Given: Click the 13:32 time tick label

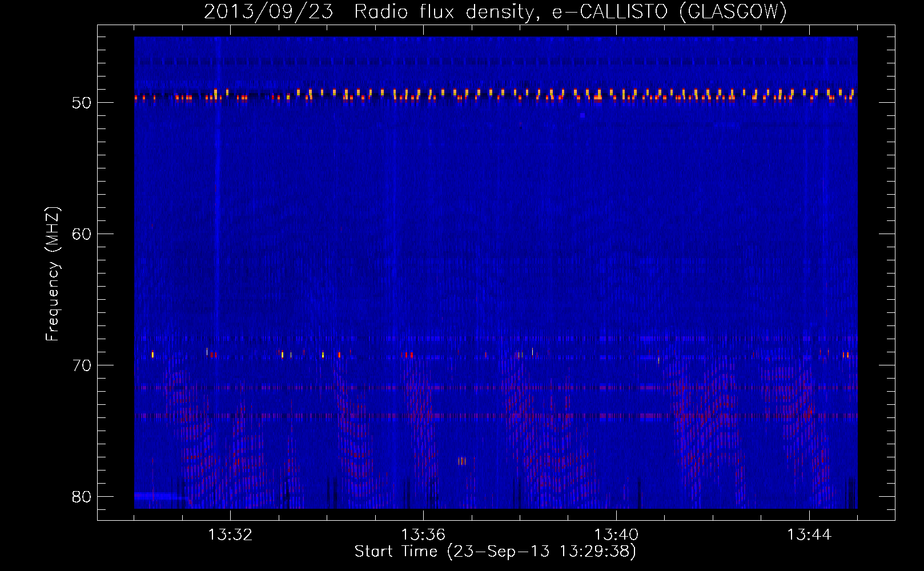Looking at the screenshot, I should pyautogui.click(x=230, y=535).
